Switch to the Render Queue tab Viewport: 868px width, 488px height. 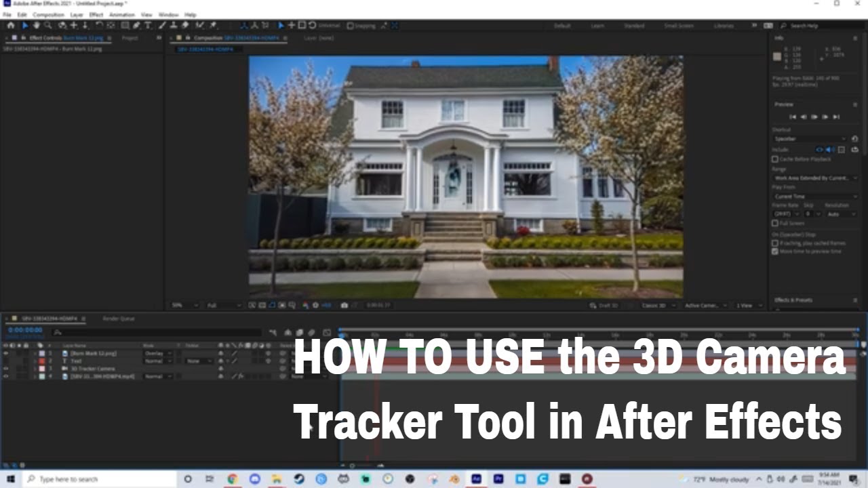(119, 319)
